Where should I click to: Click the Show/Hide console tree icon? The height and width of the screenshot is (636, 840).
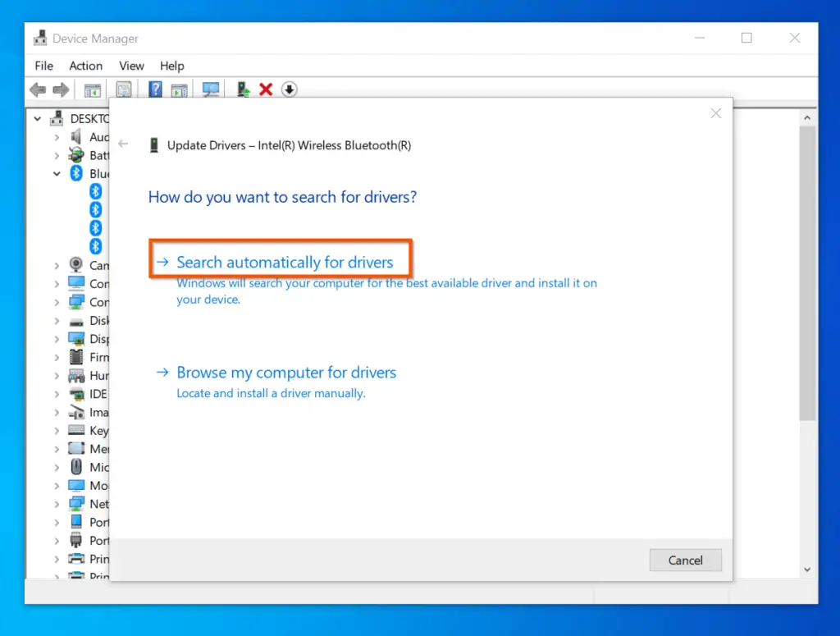pyautogui.click(x=93, y=89)
